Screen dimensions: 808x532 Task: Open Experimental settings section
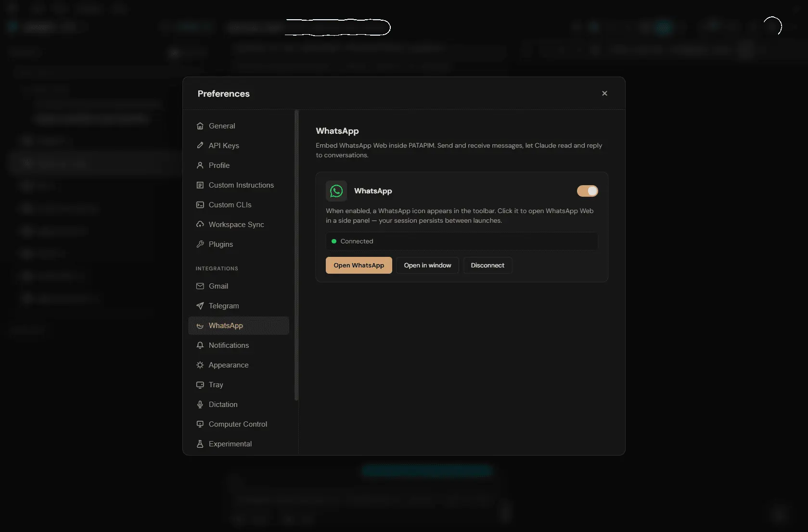point(239,444)
